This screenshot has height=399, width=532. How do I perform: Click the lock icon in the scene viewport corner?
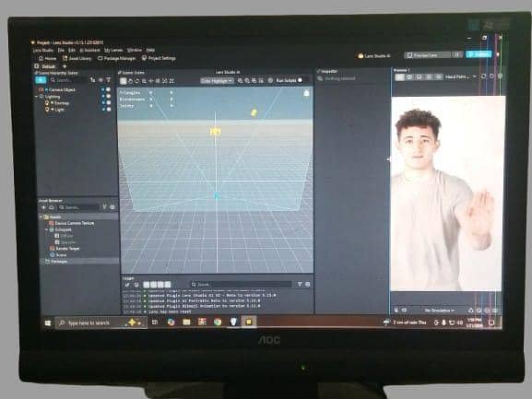pyautogui.click(x=306, y=92)
